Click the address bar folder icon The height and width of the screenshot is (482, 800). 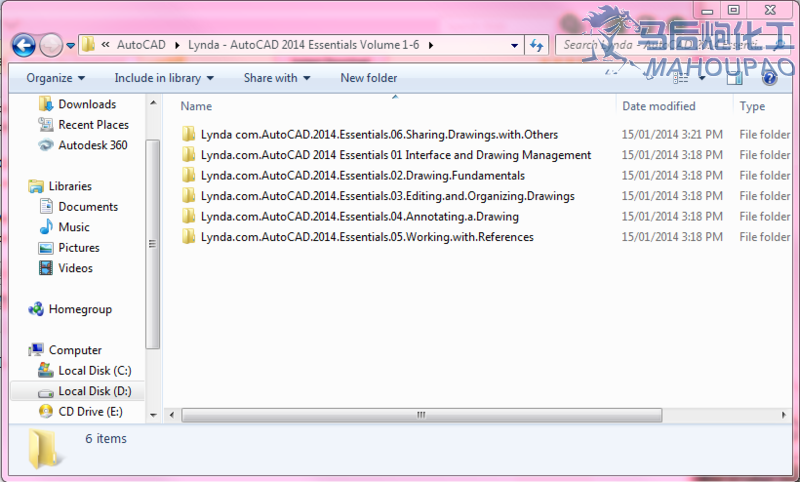point(88,45)
